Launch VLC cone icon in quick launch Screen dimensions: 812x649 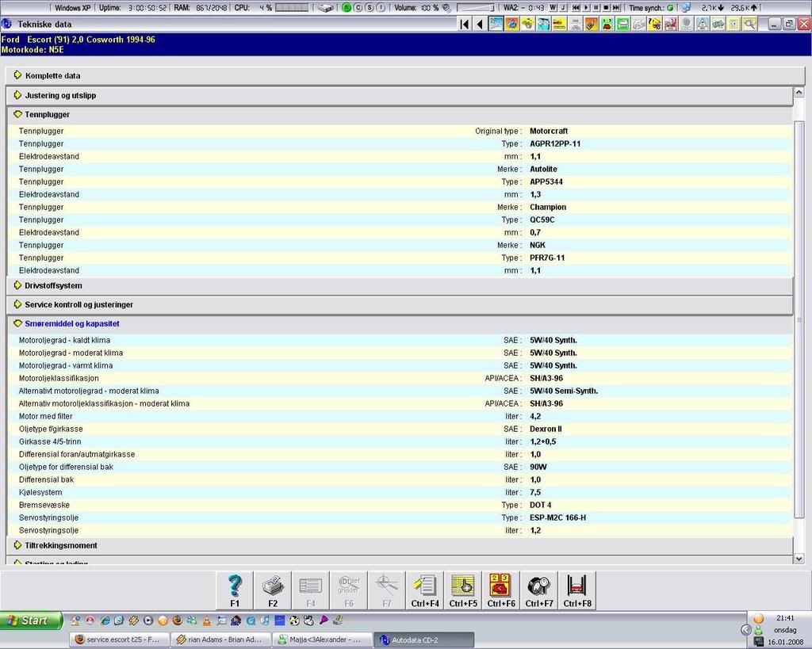pyautogui.click(x=206, y=620)
